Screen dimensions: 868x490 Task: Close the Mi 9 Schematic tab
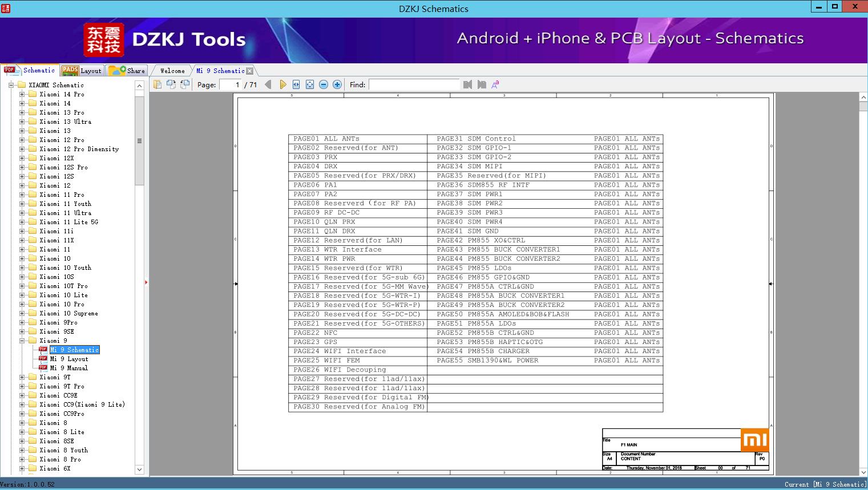tap(249, 71)
